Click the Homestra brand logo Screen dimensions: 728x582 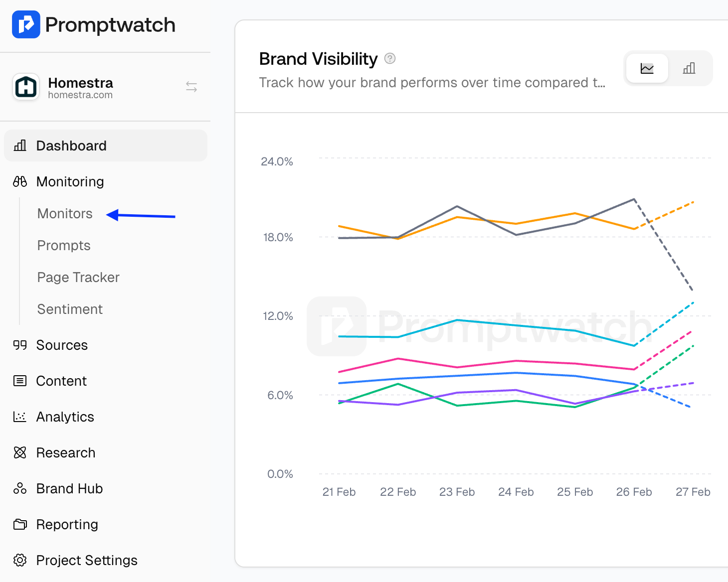tap(26, 87)
